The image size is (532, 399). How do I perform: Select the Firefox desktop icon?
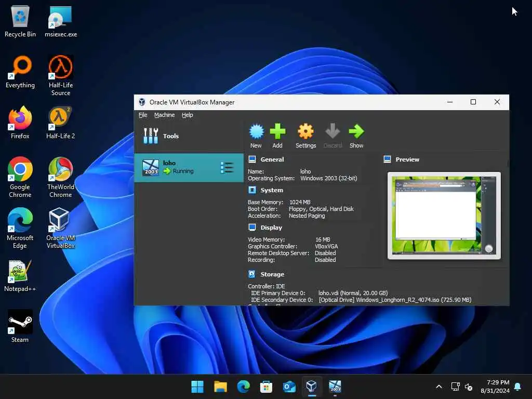[x=20, y=123]
